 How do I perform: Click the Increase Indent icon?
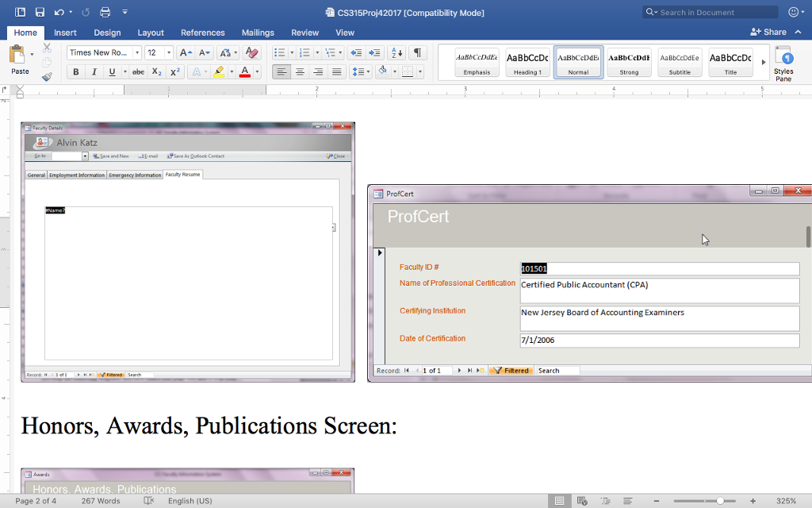coord(373,52)
